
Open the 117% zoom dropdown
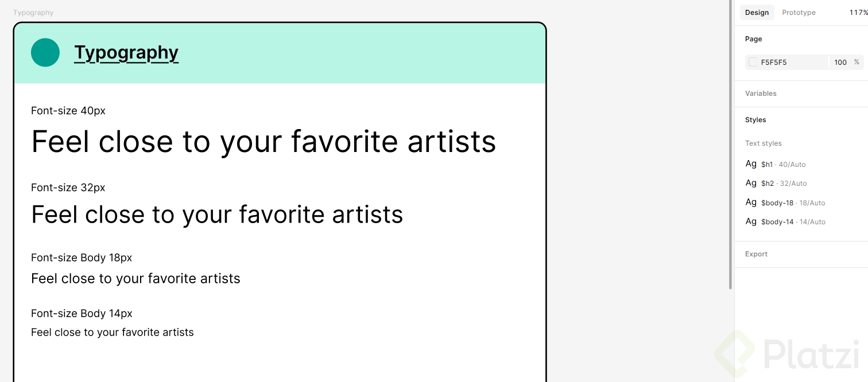[x=858, y=13]
